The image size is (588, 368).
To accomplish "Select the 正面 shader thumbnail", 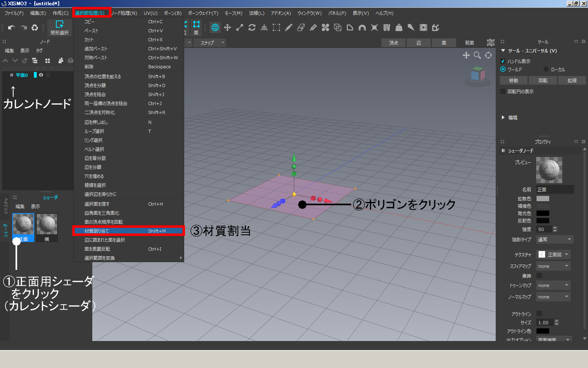I will pos(23,227).
